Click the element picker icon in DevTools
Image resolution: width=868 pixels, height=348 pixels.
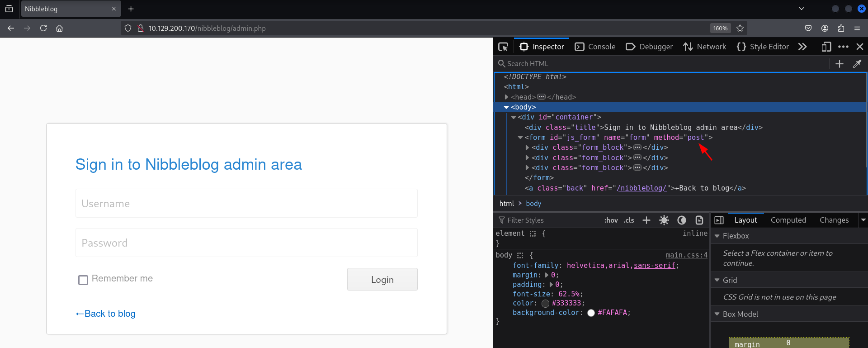click(503, 47)
